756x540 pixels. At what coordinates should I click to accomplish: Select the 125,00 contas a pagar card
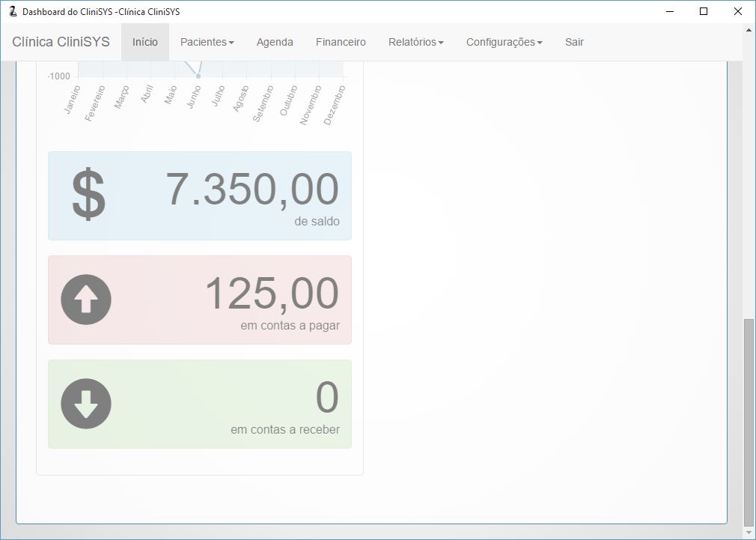(x=200, y=300)
